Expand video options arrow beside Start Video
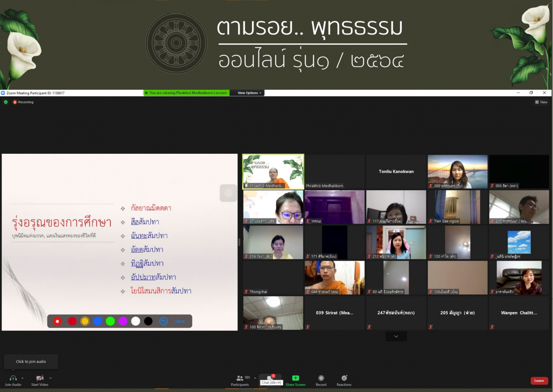 (x=50, y=378)
